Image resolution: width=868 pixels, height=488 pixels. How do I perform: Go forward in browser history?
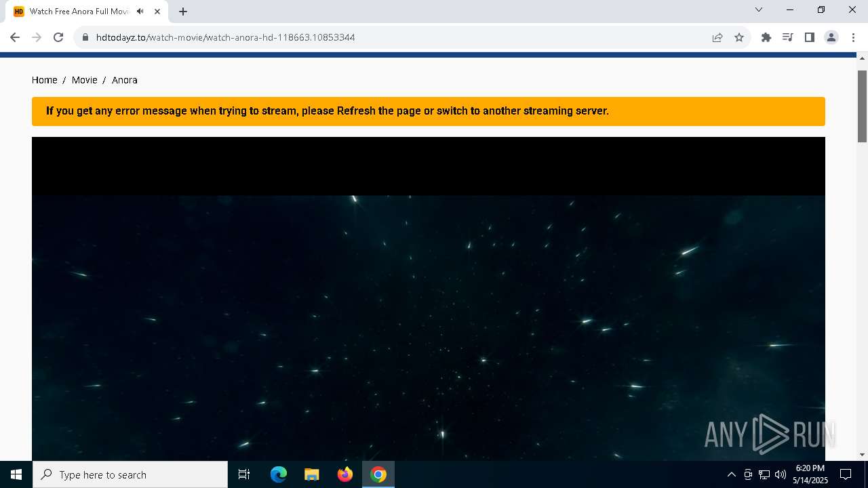(x=37, y=37)
